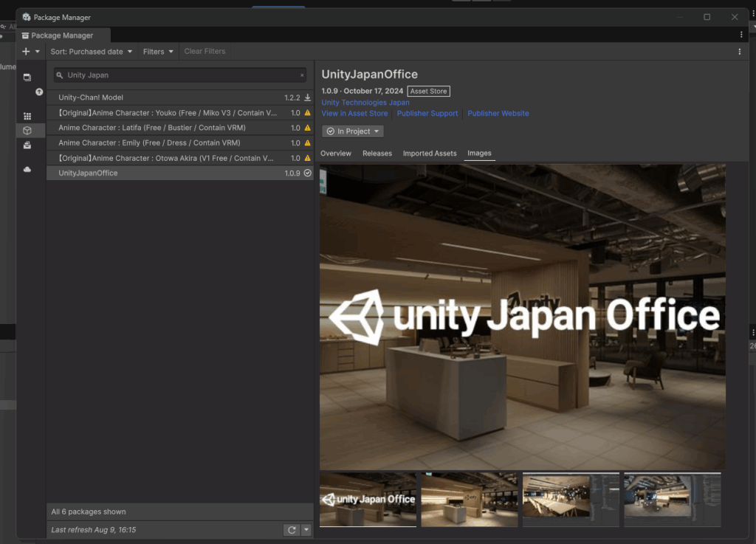Refresh the package list with the reload button
This screenshot has height=544, width=756.
[292, 530]
